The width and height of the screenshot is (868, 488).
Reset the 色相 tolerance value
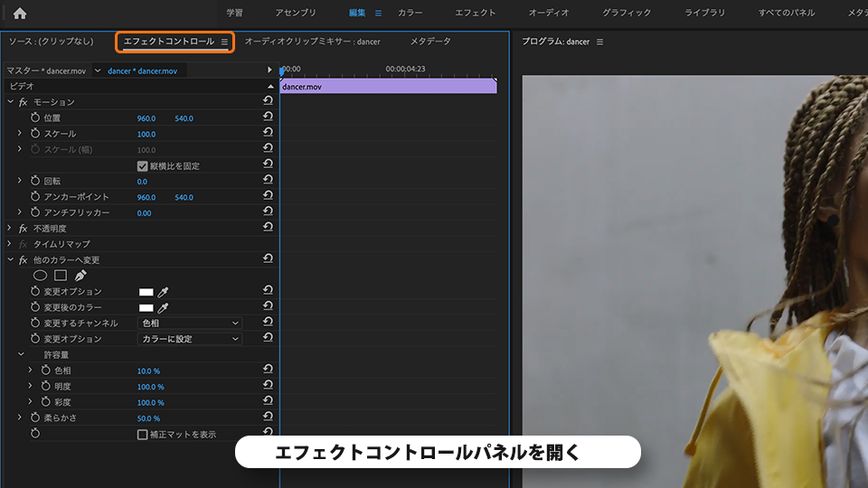[x=268, y=369]
